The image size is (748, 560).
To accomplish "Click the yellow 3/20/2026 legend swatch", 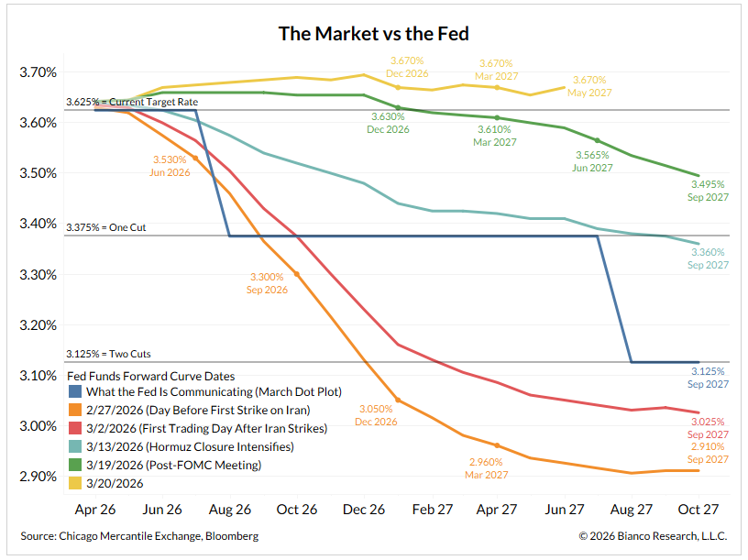I will tap(73, 483).
